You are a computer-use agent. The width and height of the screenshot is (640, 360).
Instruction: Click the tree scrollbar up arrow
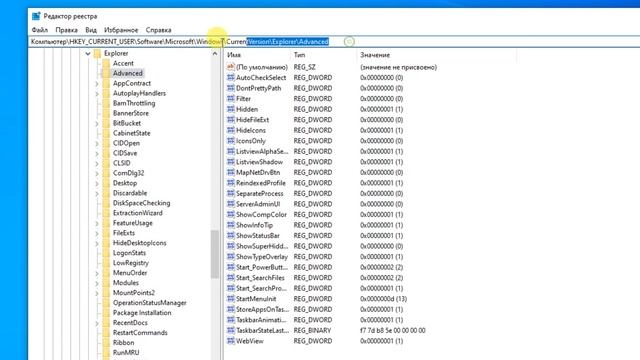[215, 54]
